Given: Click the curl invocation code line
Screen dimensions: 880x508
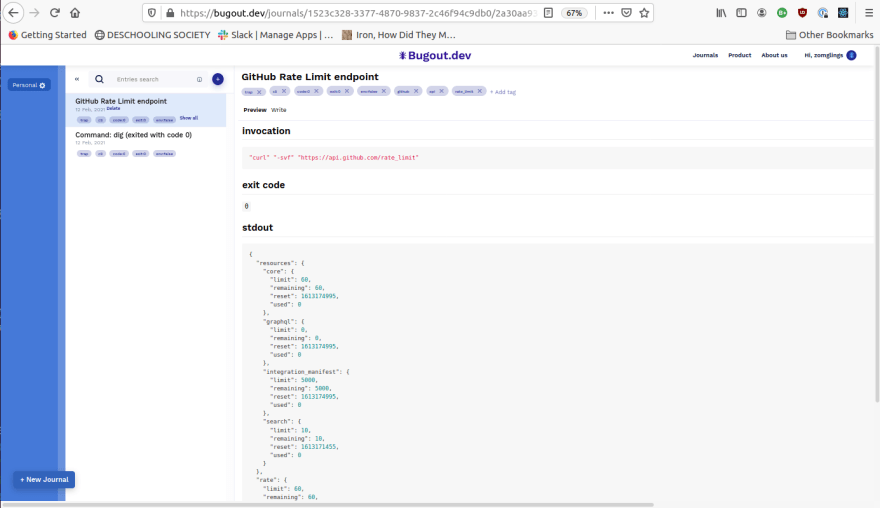Looking at the screenshot, I should pos(334,158).
